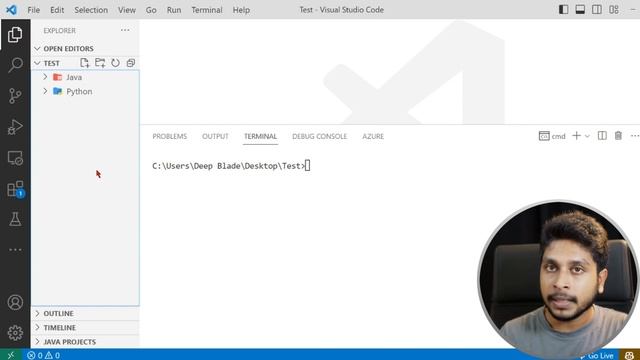Click the VS Code logo icon
The width and height of the screenshot is (640, 360).
point(11,9)
